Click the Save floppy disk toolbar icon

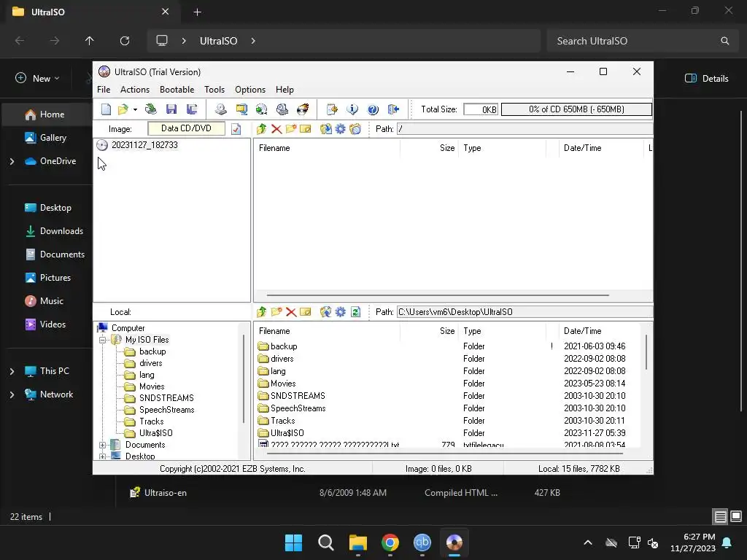[171, 109]
